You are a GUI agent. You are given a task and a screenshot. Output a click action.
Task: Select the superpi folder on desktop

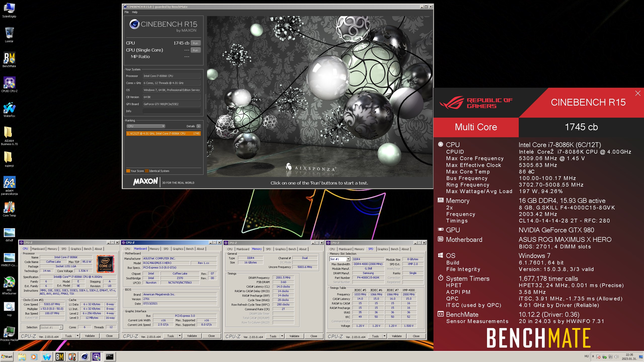9,159
